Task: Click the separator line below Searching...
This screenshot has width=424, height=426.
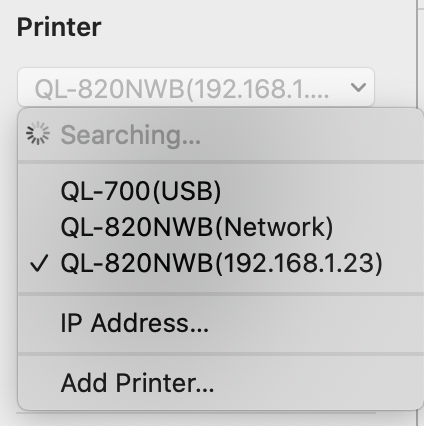Action: pos(221,162)
